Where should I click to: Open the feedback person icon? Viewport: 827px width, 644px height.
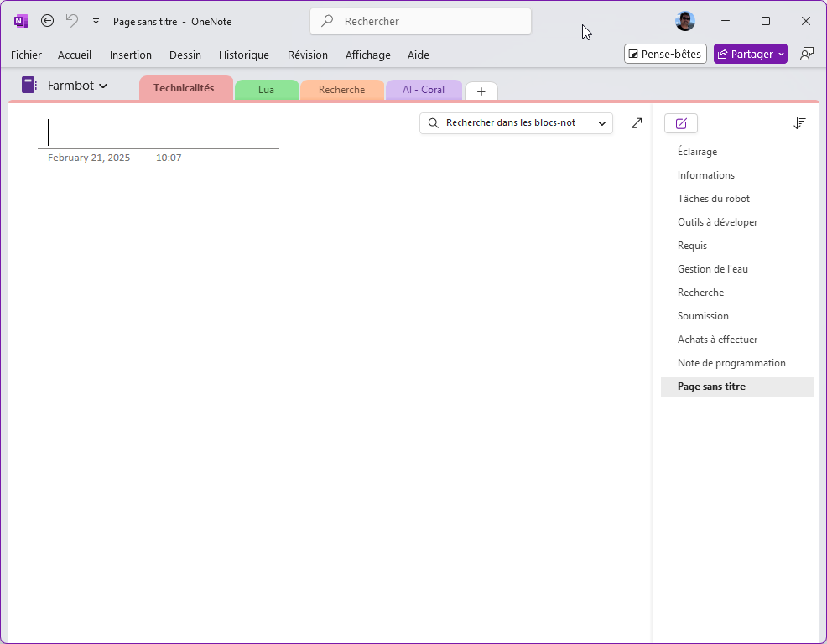click(806, 54)
